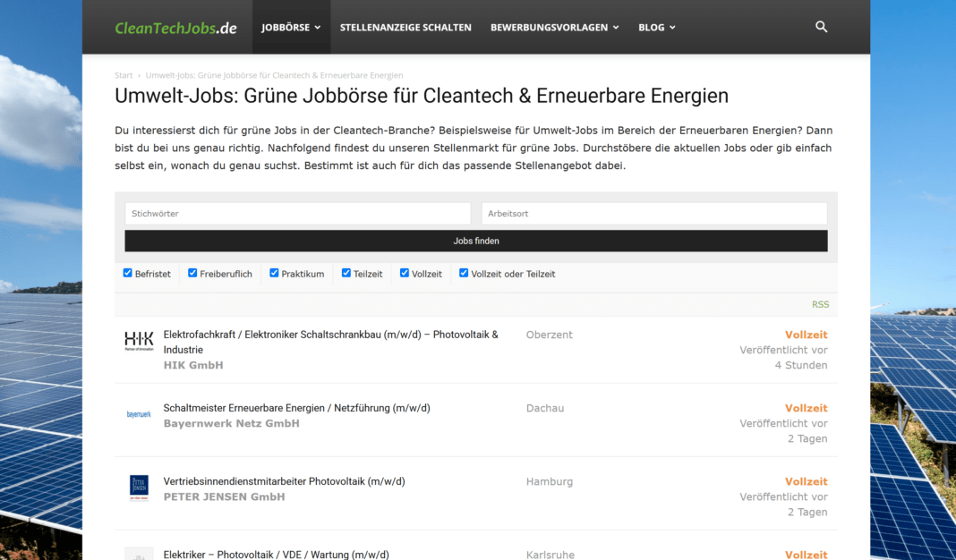Click the Jobs finden button

(x=476, y=241)
